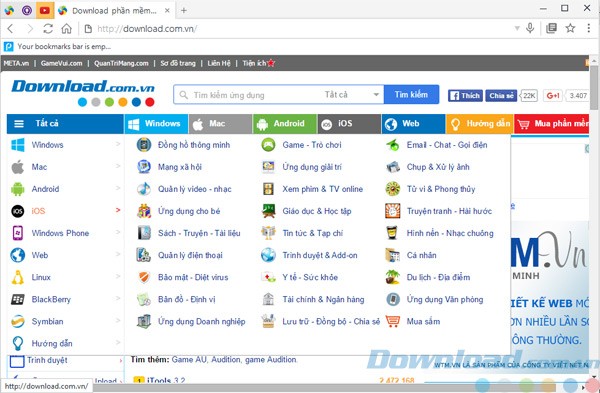Switch to the pinned purple circle tab
Image resolution: width=600 pixels, height=393 pixels.
coord(27,10)
